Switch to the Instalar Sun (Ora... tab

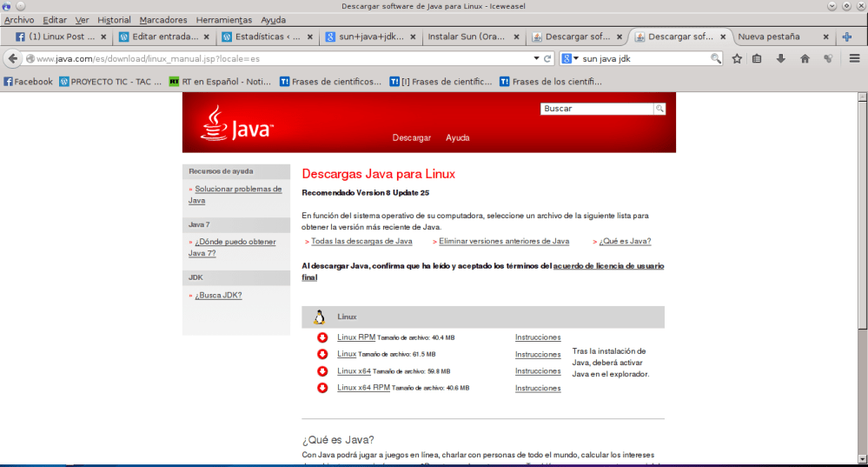coord(472,37)
